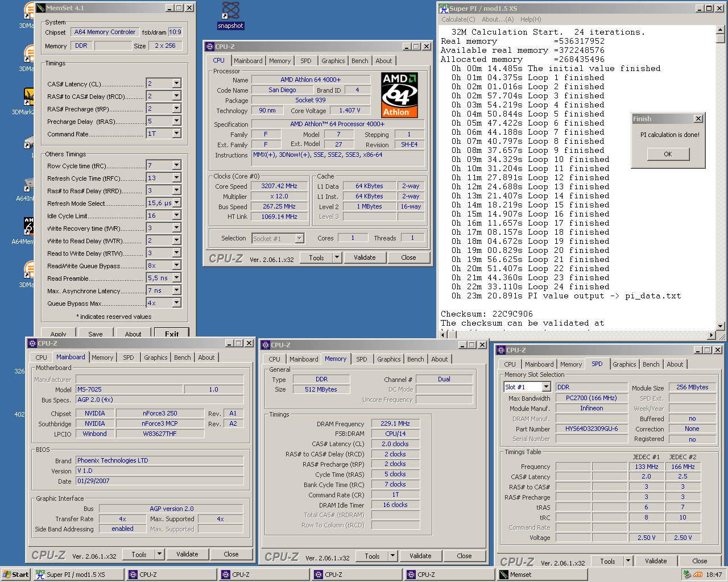The image size is (728, 582).
Task: Click title icon of CPU-Z Memory window
Action: [266, 345]
